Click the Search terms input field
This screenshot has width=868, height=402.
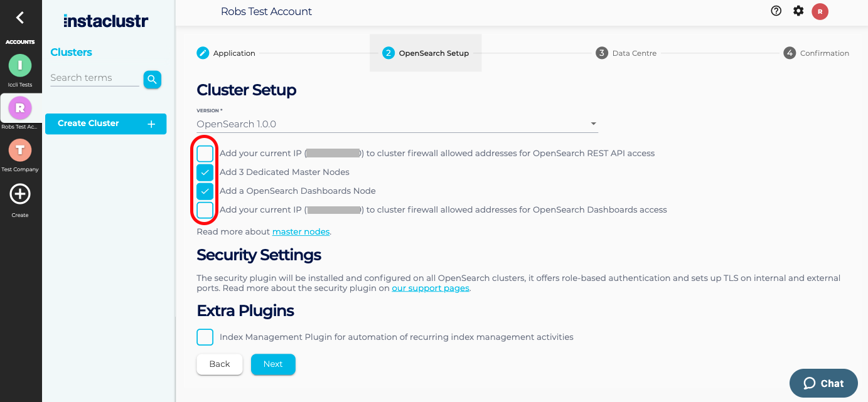95,78
